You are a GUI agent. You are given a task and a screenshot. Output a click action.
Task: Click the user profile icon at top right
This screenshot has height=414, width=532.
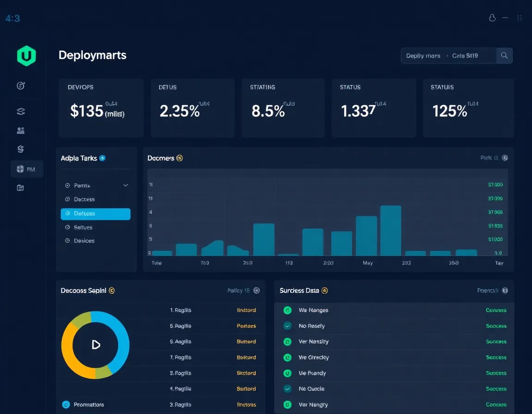tap(492, 18)
